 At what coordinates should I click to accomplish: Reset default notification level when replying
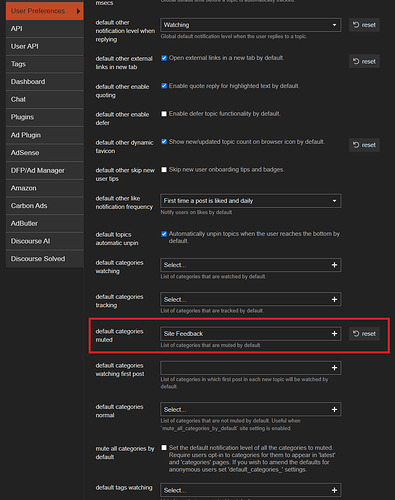(x=364, y=25)
